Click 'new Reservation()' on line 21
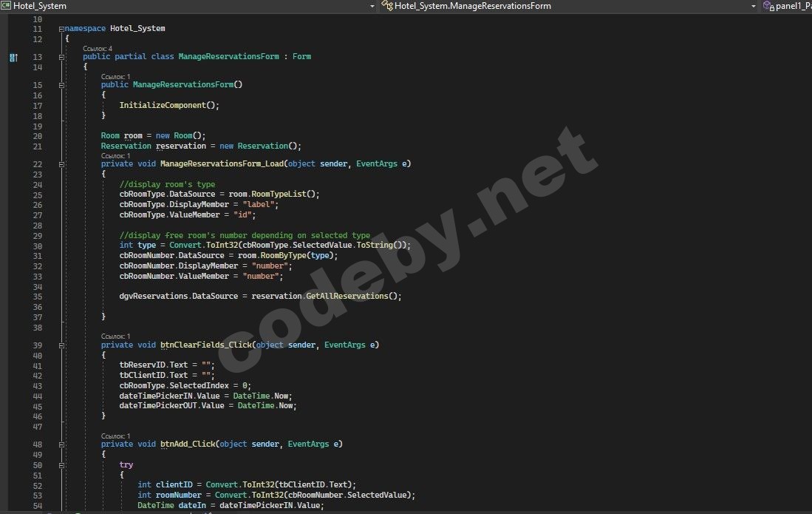 point(258,146)
